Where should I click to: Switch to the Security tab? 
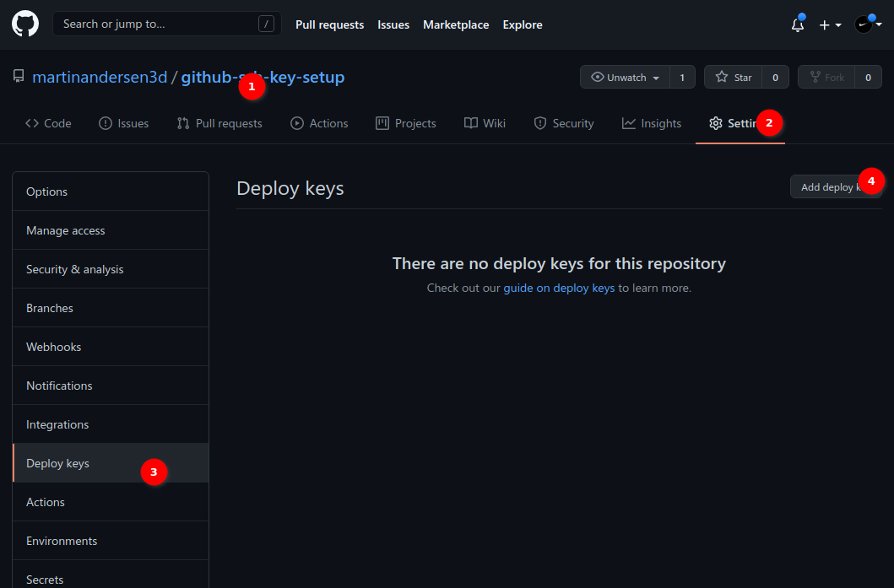[564, 123]
